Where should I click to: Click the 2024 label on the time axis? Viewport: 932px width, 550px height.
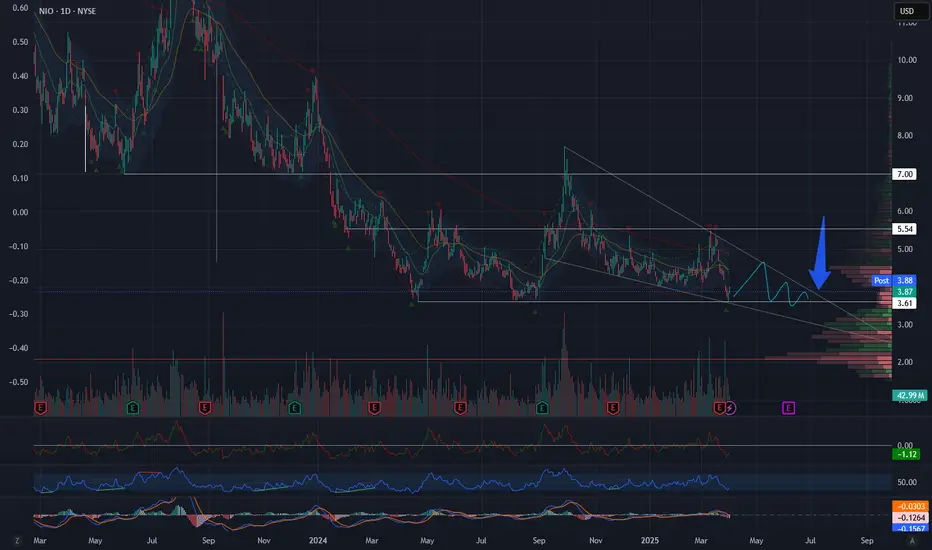[x=318, y=540]
